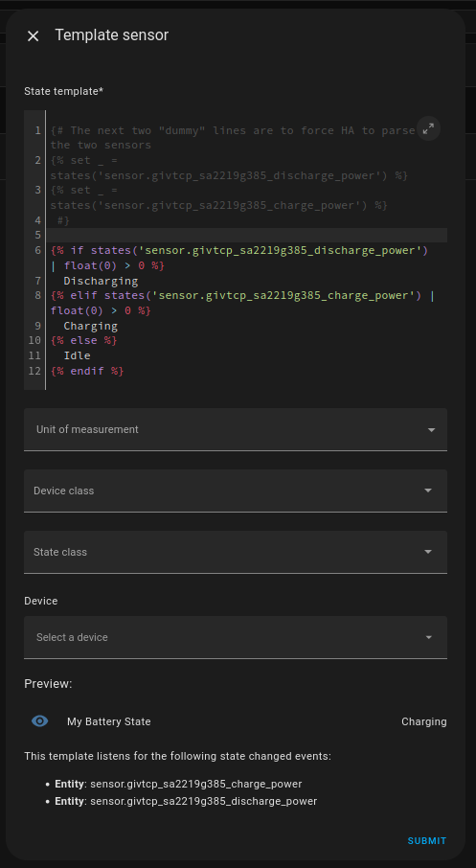This screenshot has width=476, height=868.
Task: Open the Select a device arrow
Action: tap(428, 637)
